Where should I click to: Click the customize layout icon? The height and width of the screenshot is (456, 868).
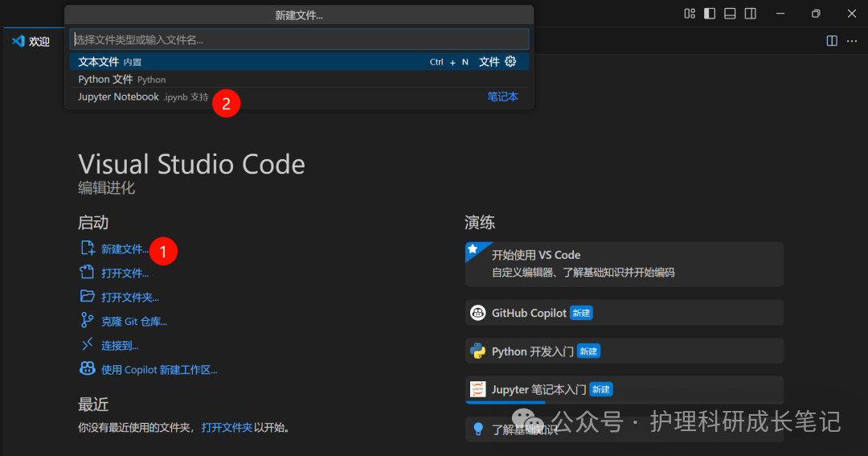(x=690, y=14)
